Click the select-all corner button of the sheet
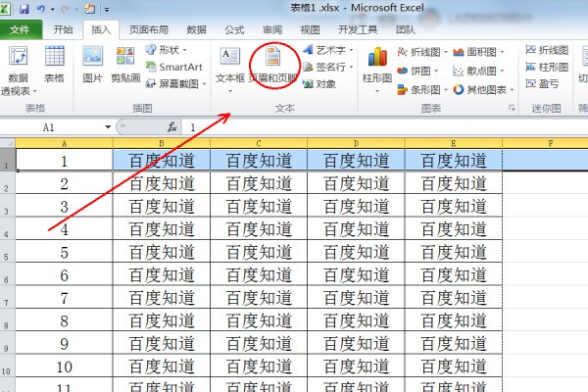Screen dimensions: 588x392 pos(8,143)
